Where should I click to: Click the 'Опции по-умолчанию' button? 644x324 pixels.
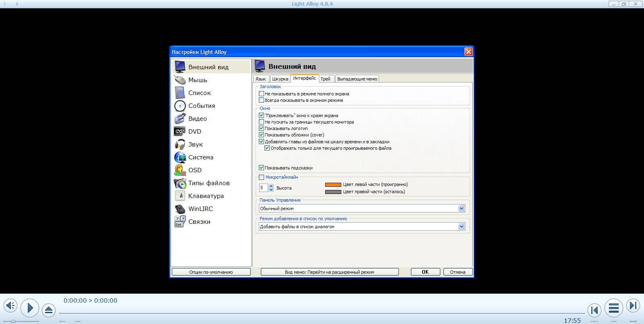point(211,272)
